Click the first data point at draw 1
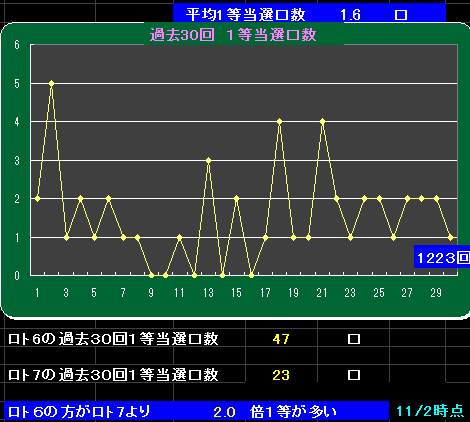Image resolution: width=470 pixels, height=422 pixels. (37, 199)
